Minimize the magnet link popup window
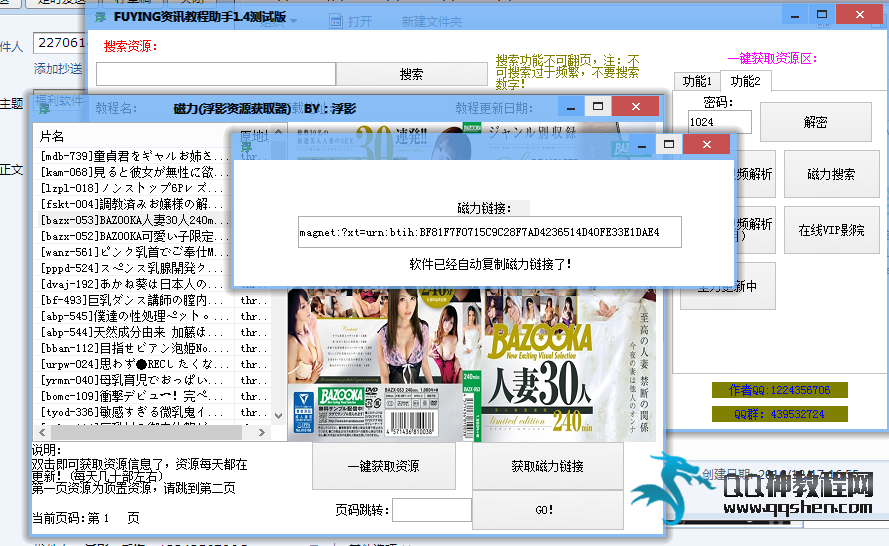The image size is (889, 546). click(642, 146)
